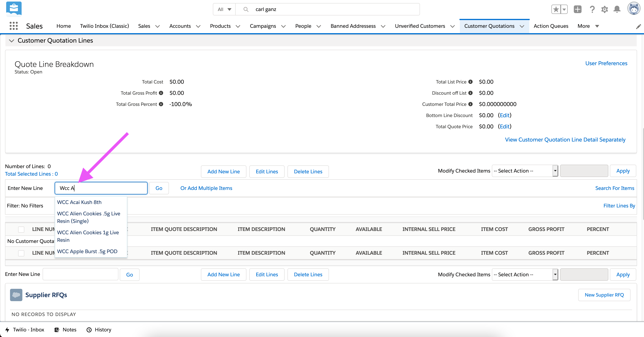Expand the Banned Addressess tab chevron
Image resolution: width=644 pixels, height=337 pixels.
(383, 26)
